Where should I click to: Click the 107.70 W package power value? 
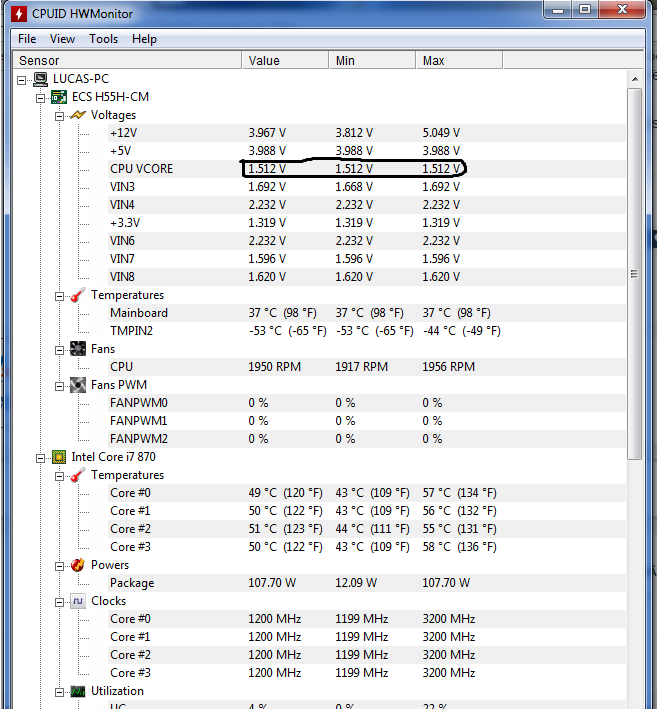pyautogui.click(x=272, y=583)
